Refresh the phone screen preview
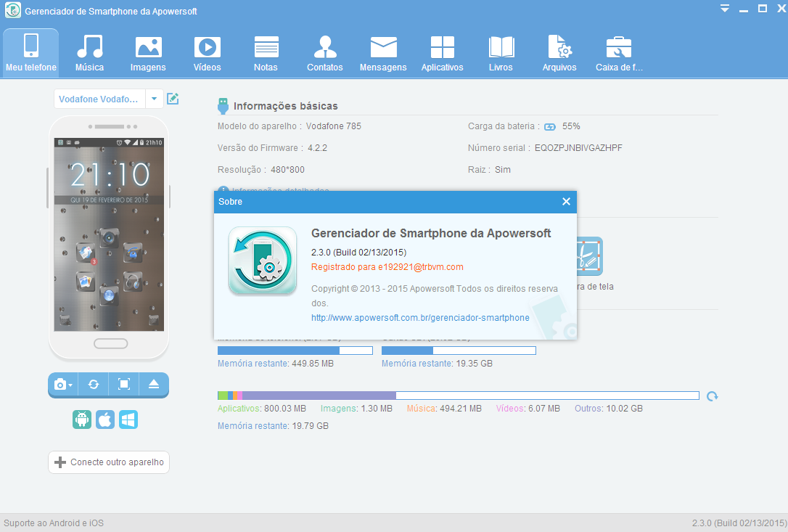 94,385
